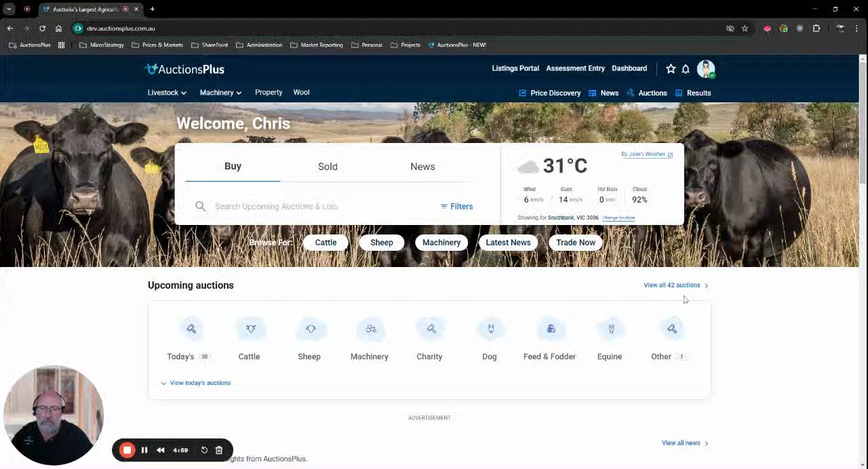Screen dimensions: 868x469
Task: Open the Results menu item
Action: 693,93
